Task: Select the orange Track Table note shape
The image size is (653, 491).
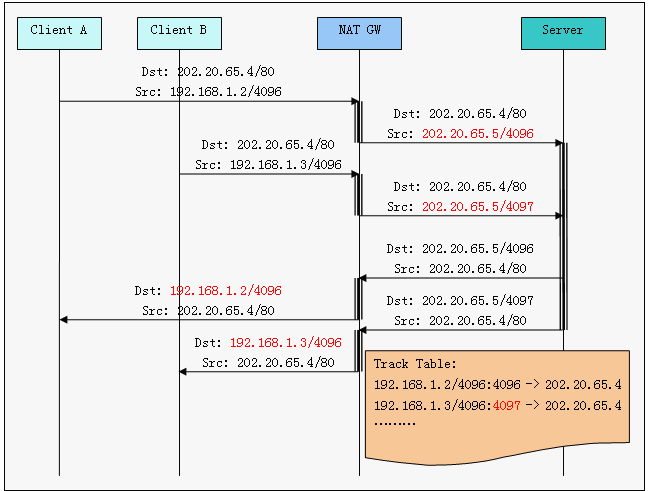Action: click(497, 407)
